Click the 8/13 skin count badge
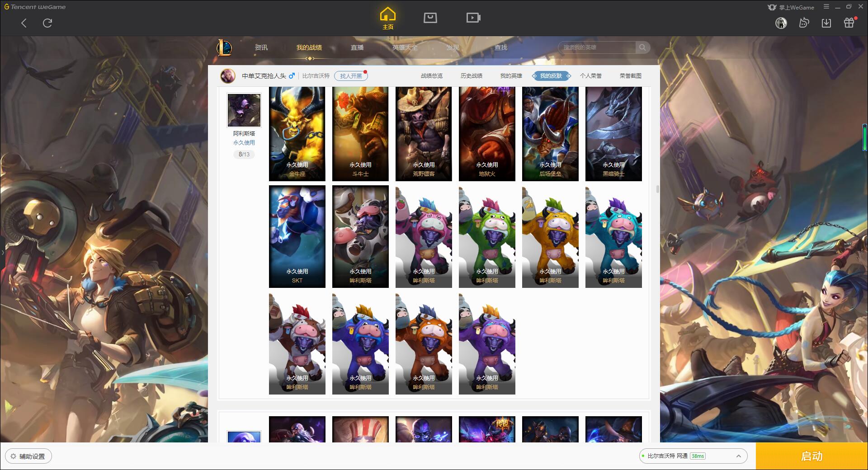The width and height of the screenshot is (868, 470). click(x=244, y=154)
